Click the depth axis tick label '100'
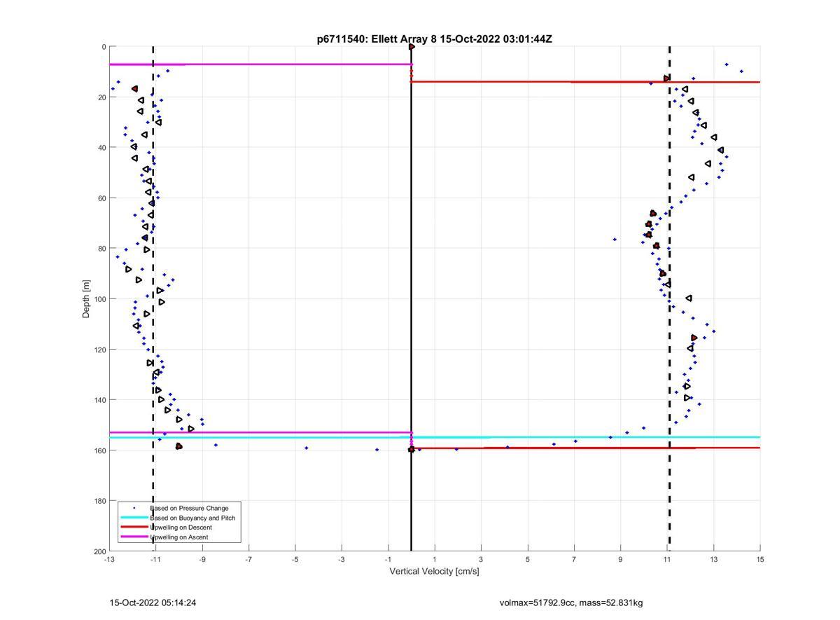The width and height of the screenshot is (840, 620). tap(99, 299)
